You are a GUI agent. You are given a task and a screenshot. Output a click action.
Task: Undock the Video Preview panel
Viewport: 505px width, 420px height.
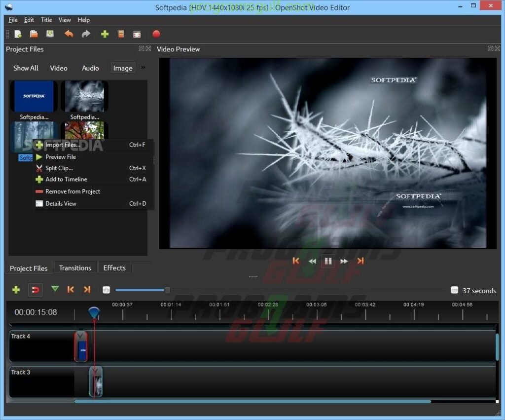coord(491,48)
